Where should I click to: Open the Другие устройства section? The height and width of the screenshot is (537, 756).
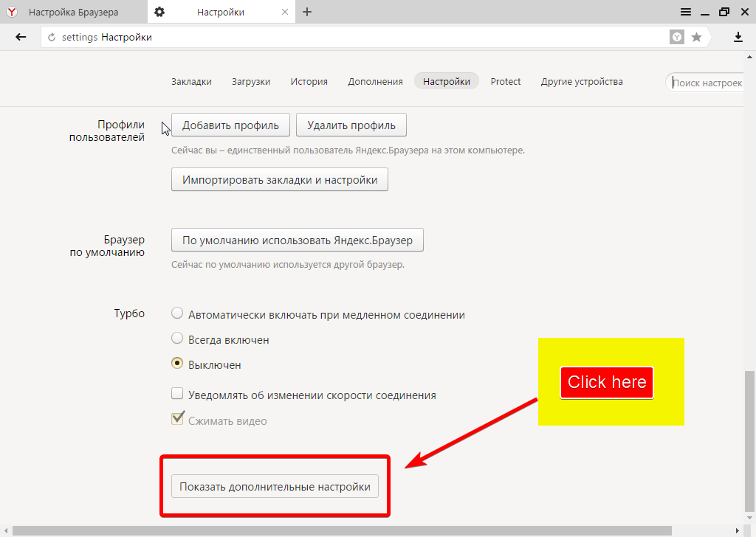click(x=582, y=81)
